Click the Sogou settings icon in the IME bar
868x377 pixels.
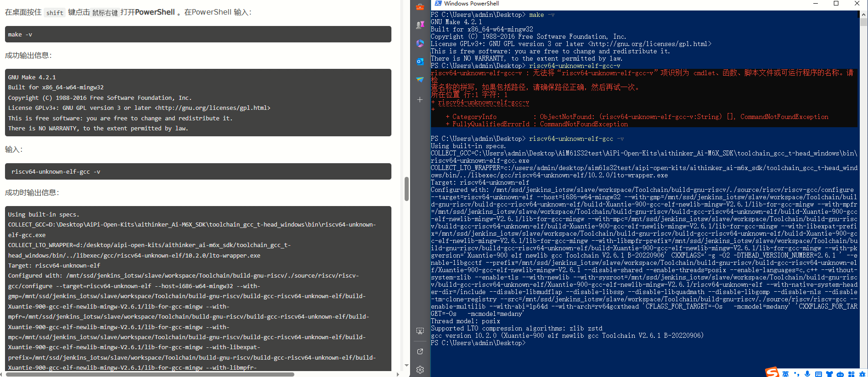coord(862,374)
